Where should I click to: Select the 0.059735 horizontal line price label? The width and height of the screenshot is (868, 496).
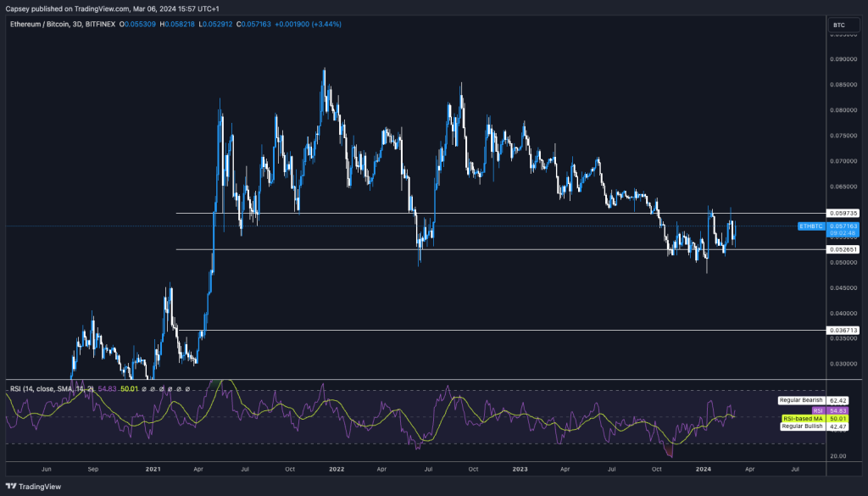coord(844,214)
